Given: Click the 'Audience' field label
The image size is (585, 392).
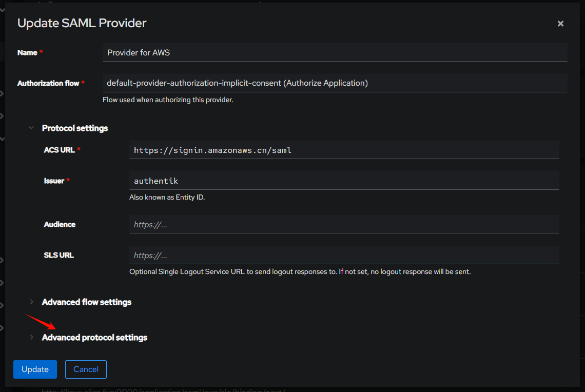Looking at the screenshot, I should [x=60, y=225].
